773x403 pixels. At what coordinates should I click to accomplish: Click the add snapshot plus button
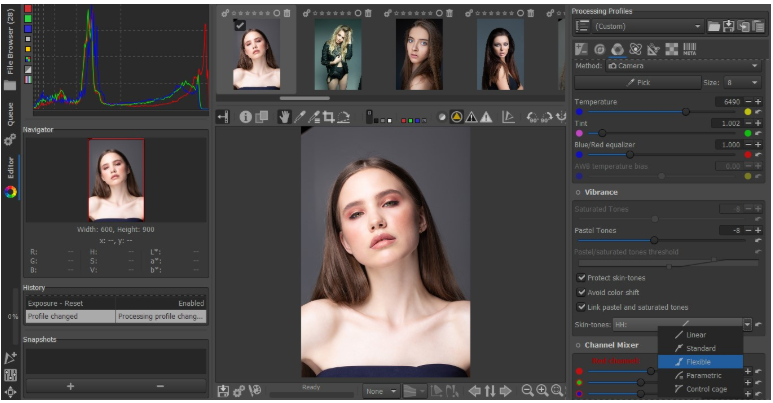(70, 386)
